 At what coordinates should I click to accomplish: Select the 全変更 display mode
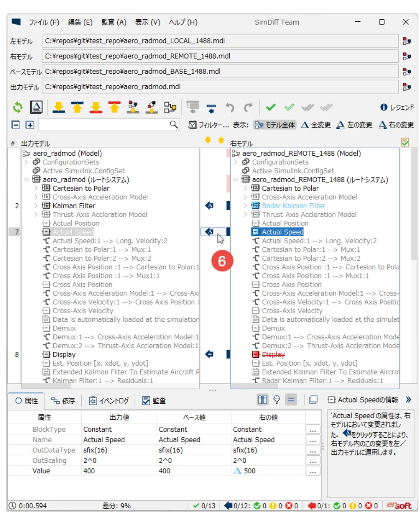[x=316, y=125]
